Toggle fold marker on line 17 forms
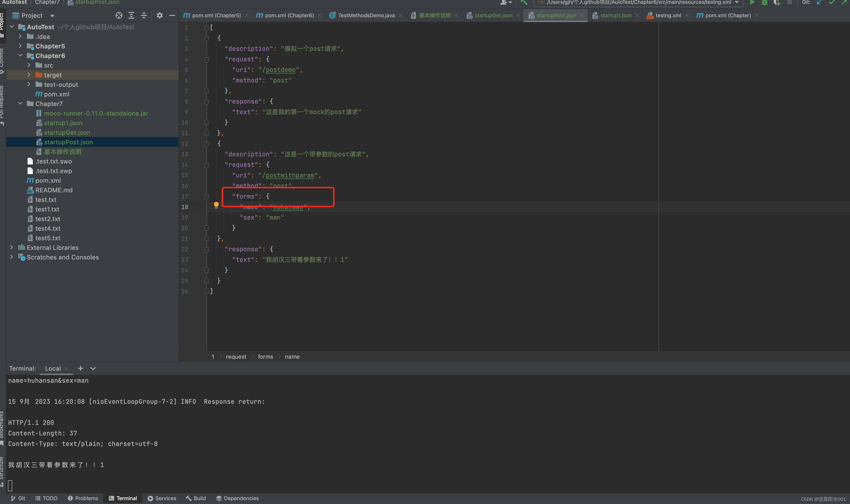This screenshot has height=504, width=850. click(x=207, y=196)
